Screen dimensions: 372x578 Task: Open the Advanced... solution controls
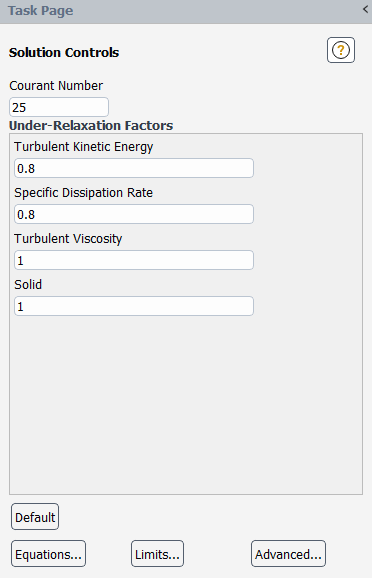pos(288,554)
